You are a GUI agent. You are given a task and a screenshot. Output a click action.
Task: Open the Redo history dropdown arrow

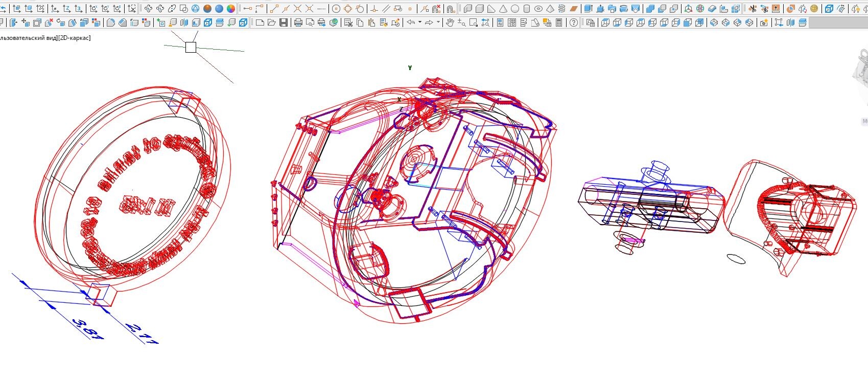click(x=438, y=23)
